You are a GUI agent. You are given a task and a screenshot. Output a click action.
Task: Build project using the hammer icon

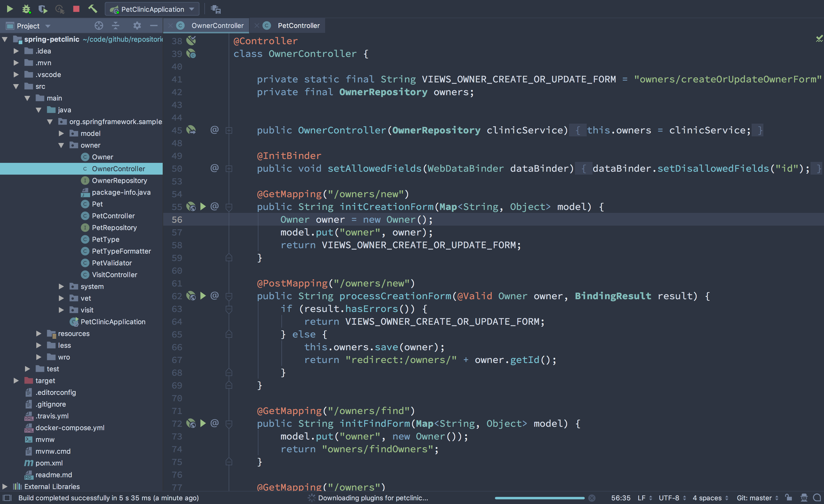(x=93, y=9)
